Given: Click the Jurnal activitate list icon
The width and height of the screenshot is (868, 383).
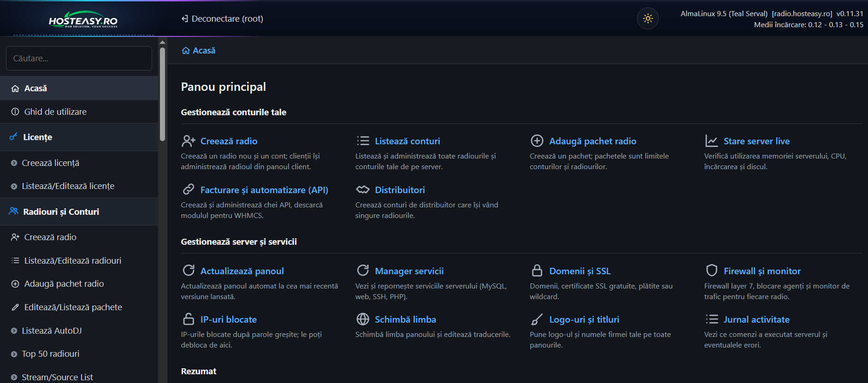Looking at the screenshot, I should coord(711,319).
